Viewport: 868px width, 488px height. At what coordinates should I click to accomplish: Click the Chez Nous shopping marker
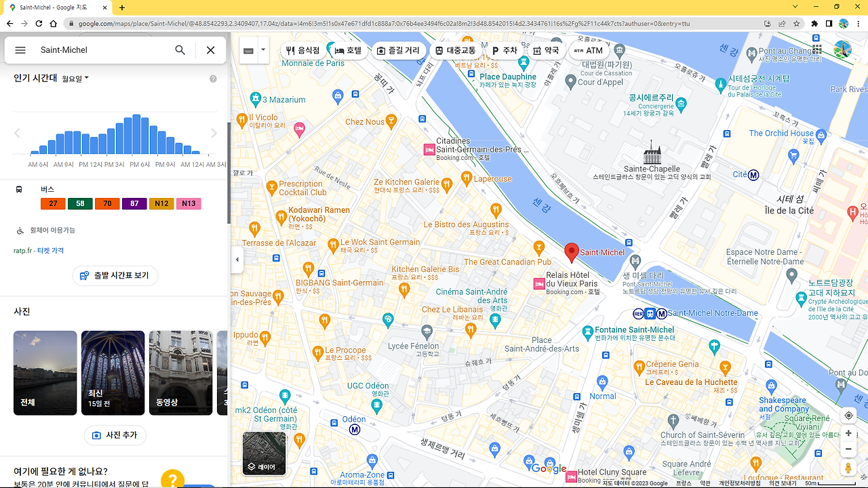point(393,121)
